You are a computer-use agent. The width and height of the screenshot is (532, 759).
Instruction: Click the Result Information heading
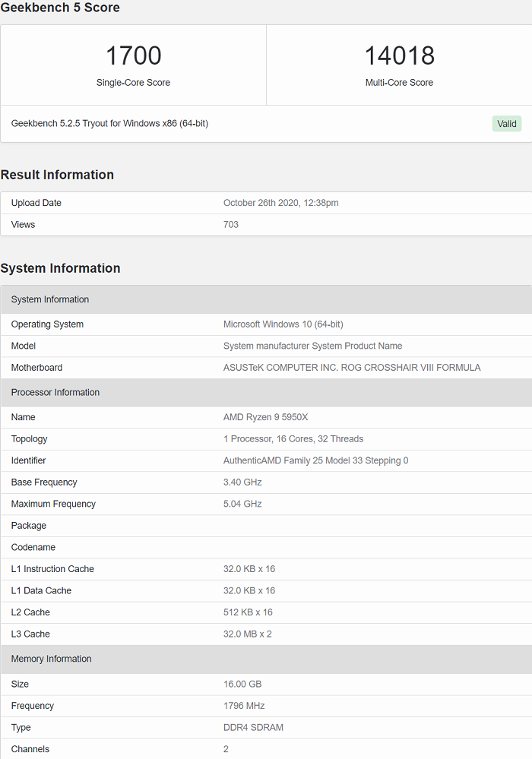click(x=57, y=175)
